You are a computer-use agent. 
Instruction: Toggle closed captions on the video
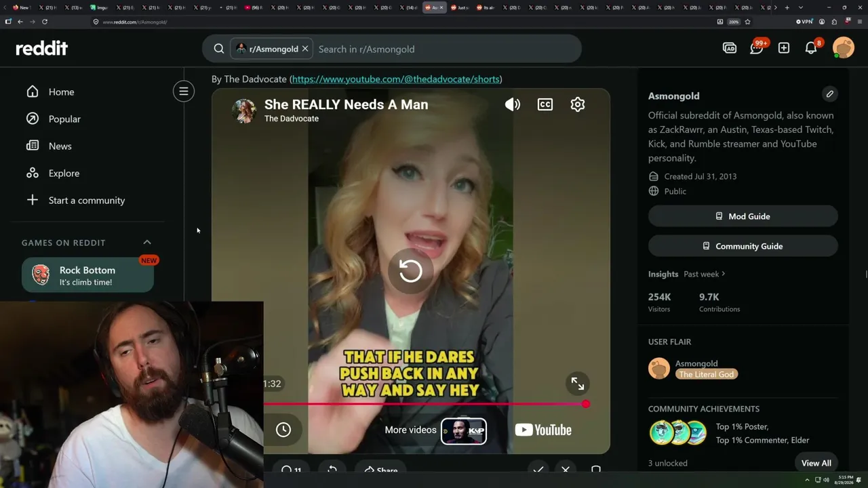pyautogui.click(x=545, y=104)
